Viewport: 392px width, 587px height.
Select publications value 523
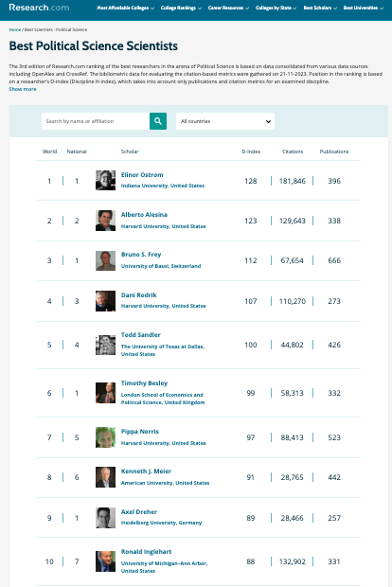pyautogui.click(x=334, y=437)
